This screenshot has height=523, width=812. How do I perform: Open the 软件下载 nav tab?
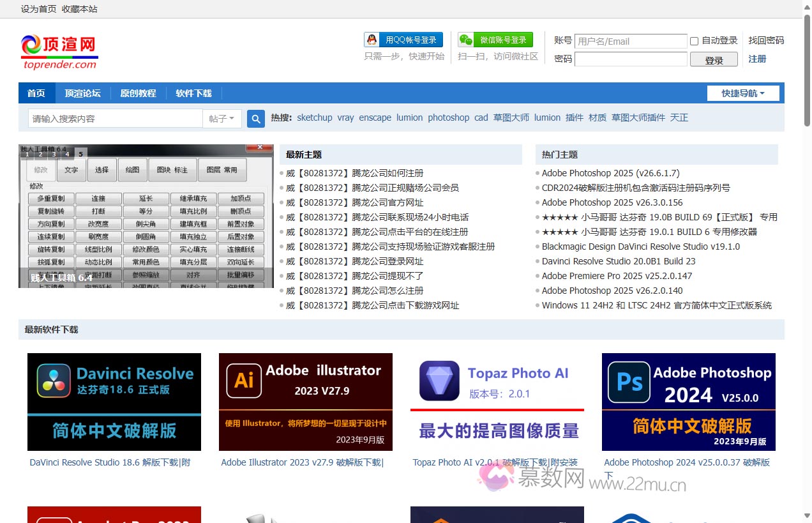[193, 93]
